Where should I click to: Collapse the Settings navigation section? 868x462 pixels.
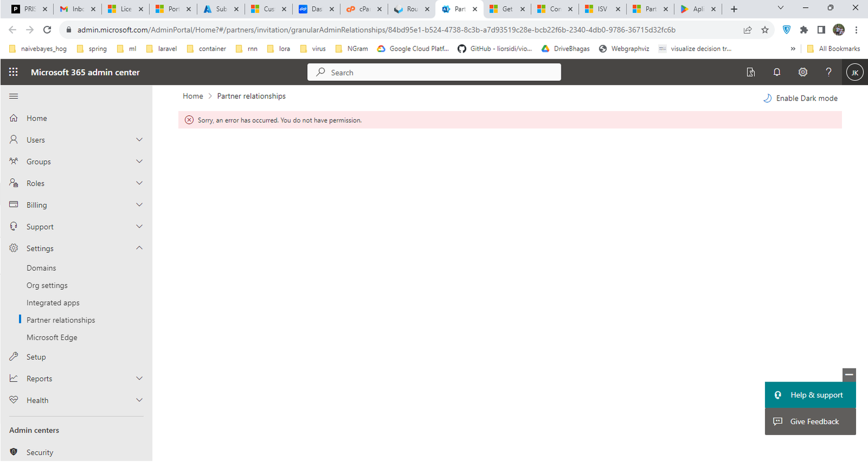click(x=139, y=248)
